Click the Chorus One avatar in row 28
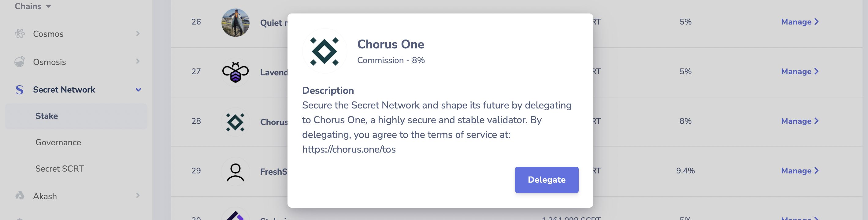868x220 pixels. point(235,122)
